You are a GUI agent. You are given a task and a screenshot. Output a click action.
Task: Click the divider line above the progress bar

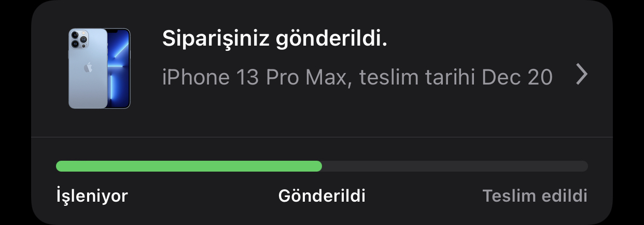pos(322,137)
